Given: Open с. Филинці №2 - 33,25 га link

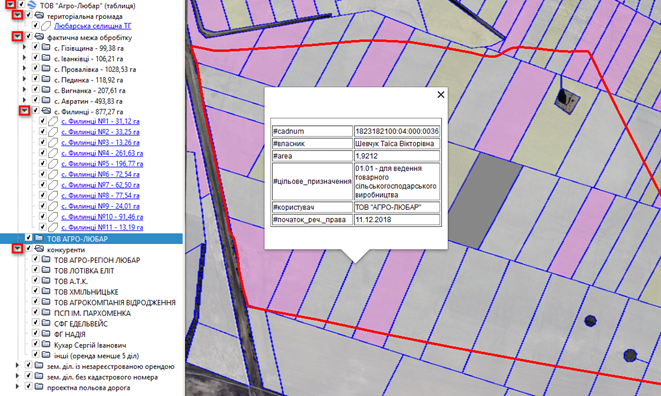Looking at the screenshot, I should point(100,132).
